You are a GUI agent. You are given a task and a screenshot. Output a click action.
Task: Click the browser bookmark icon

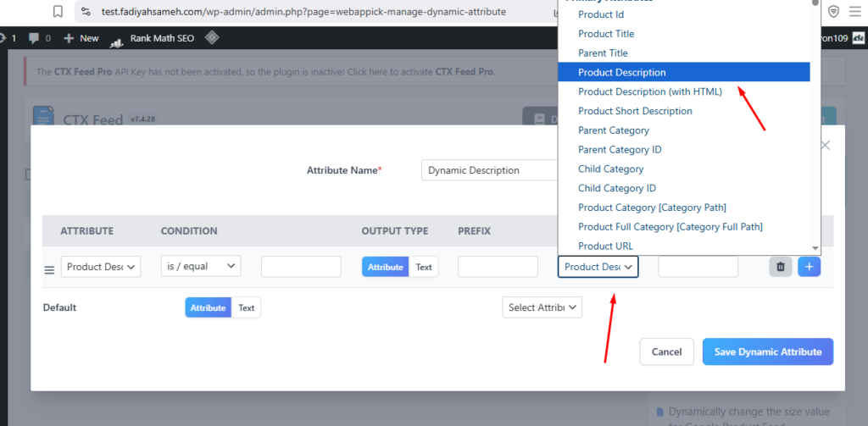tap(58, 11)
